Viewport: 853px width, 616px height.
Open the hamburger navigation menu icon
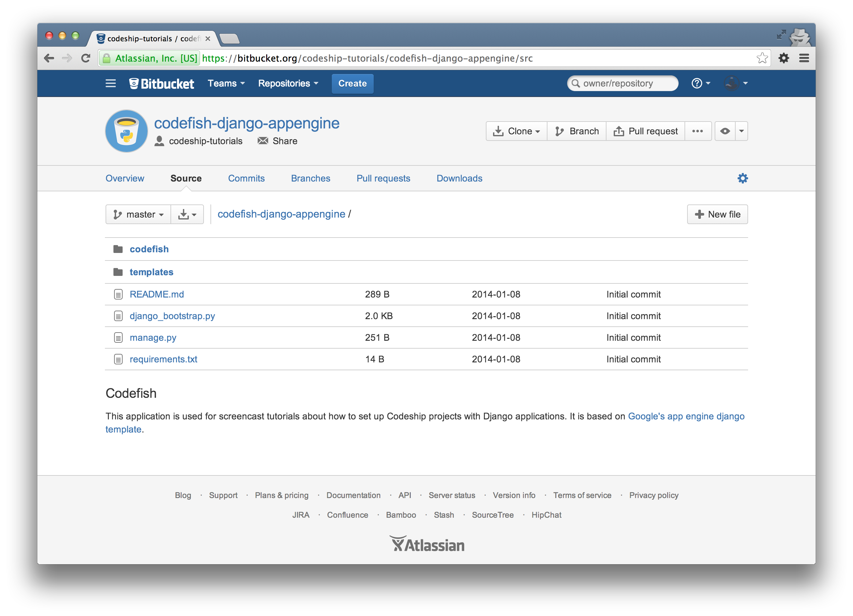[110, 83]
